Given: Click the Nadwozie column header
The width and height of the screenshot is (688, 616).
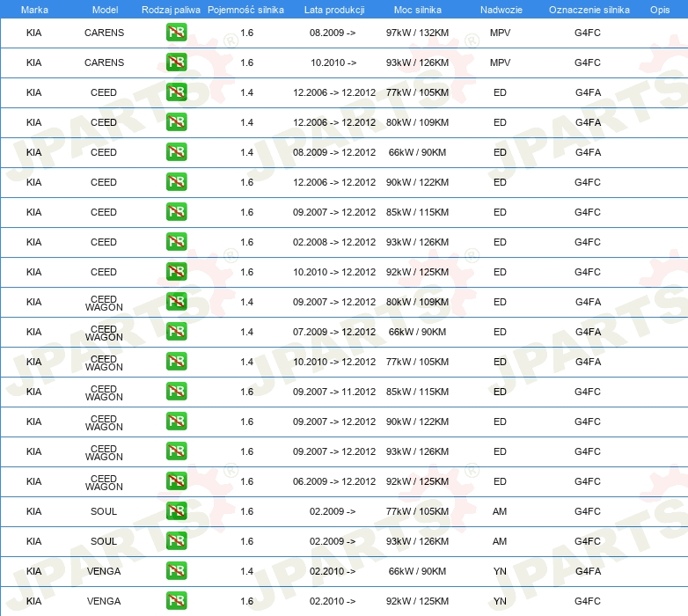Looking at the screenshot, I should (501, 10).
